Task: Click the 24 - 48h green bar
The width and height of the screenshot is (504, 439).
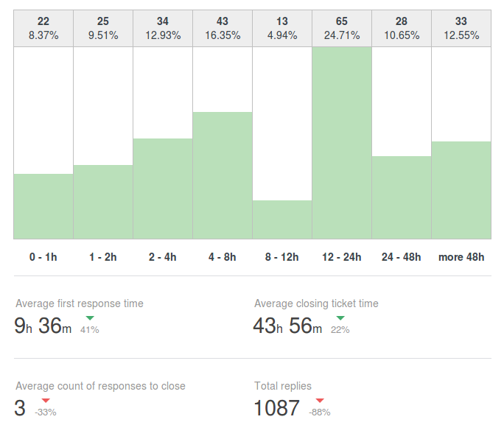Action: point(402,197)
